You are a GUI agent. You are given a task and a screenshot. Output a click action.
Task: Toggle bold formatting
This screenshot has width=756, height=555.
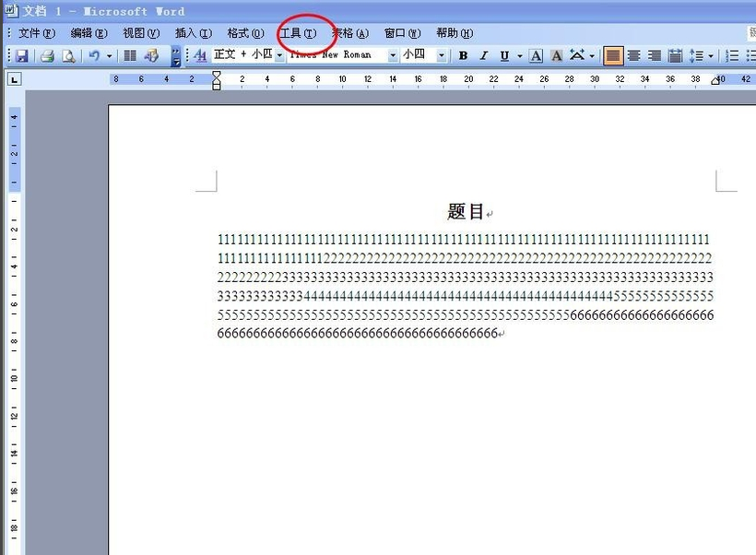point(463,55)
